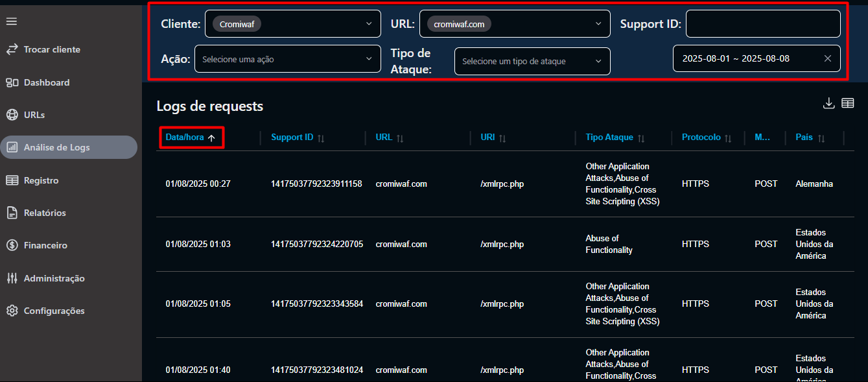This screenshot has width=868, height=382.
Task: Sort by the País column arrows
Action: point(821,138)
